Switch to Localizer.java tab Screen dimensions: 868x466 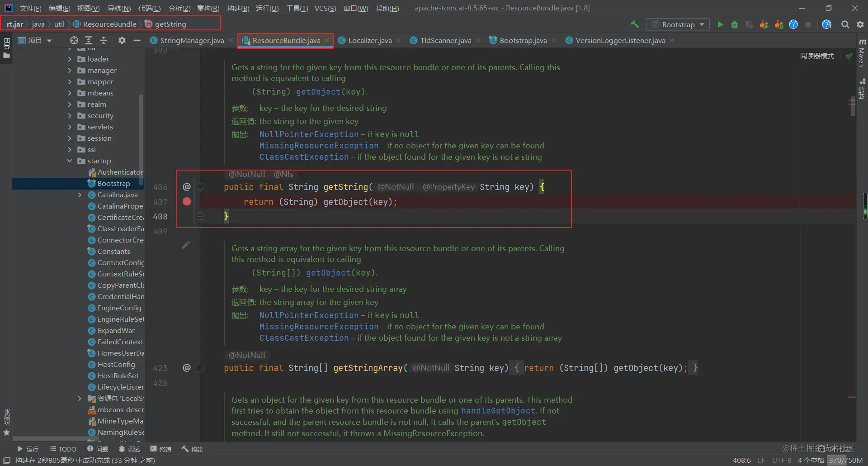(370, 40)
